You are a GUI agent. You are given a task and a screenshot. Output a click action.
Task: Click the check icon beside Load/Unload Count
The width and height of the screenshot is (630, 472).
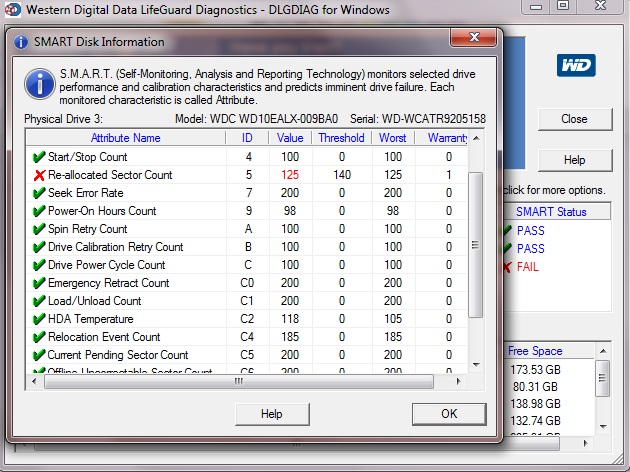point(39,301)
